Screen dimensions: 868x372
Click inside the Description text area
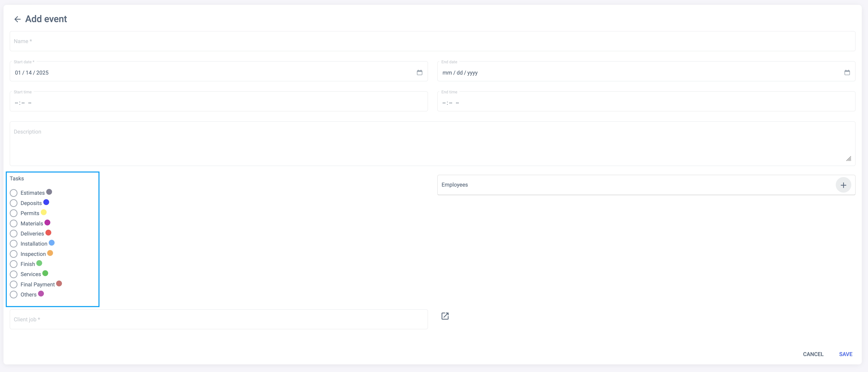pos(432,144)
